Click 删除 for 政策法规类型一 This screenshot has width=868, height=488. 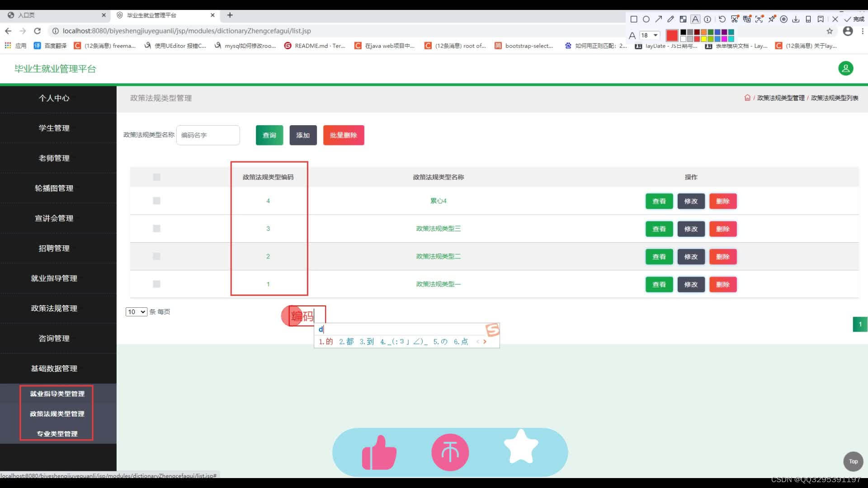pos(723,285)
